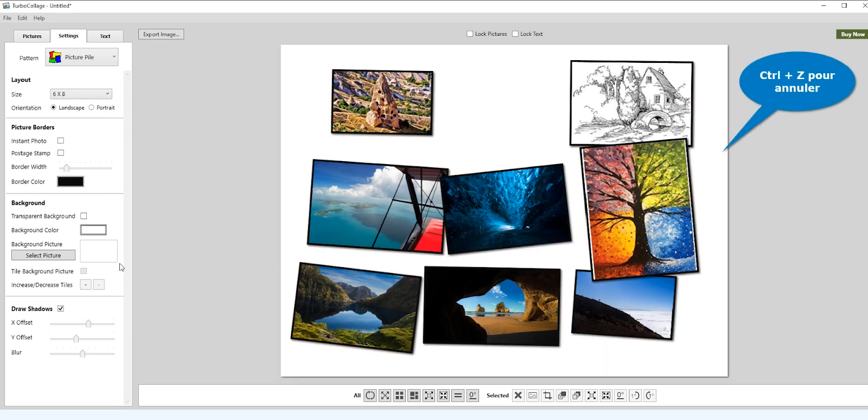Select the rock formation photo in the collage
The width and height of the screenshot is (868, 420).
point(382,102)
